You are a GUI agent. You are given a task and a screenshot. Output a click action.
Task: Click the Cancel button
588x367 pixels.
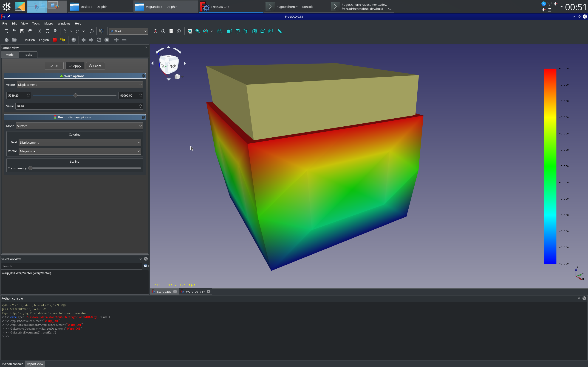click(96, 66)
